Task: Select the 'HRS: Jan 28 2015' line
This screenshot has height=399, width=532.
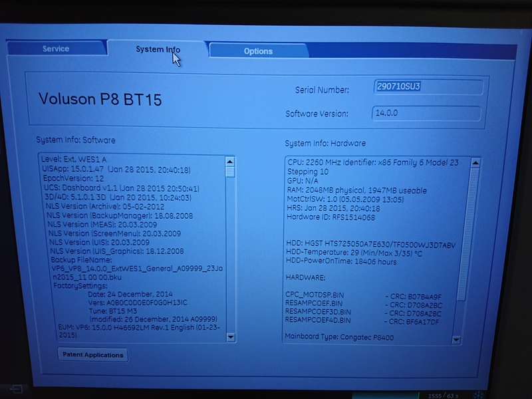Action: [334, 208]
